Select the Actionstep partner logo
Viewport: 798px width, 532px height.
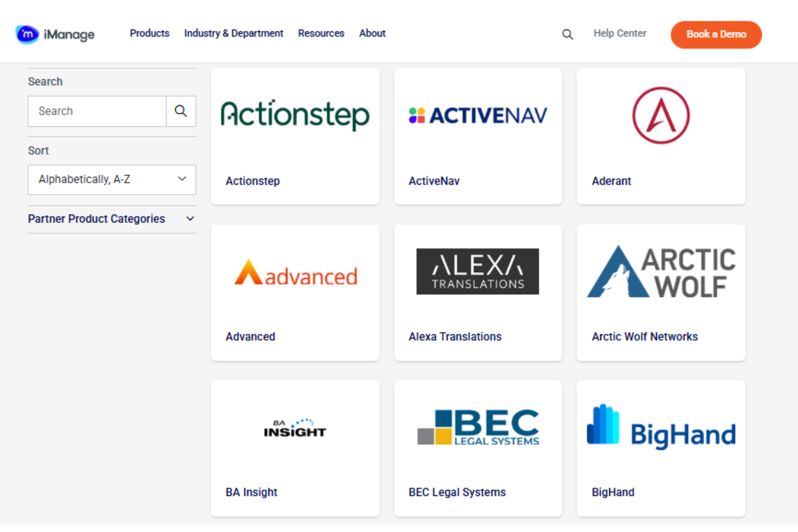[x=295, y=115]
